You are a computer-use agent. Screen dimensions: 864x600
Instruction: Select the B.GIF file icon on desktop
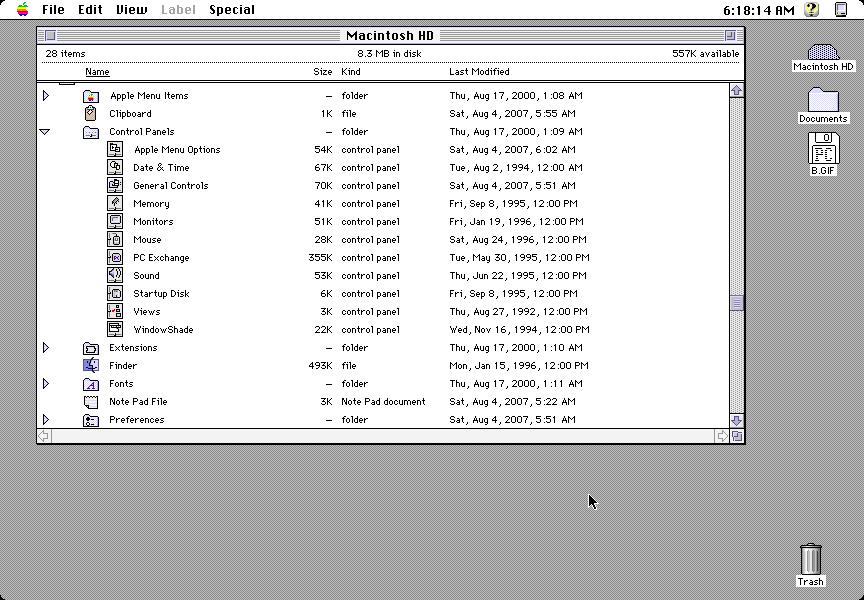pos(823,148)
